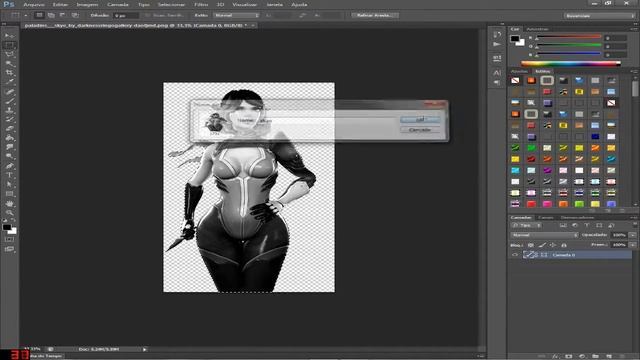Screen dimensions: 640x360
Task: Switch to the Ajustes tab
Action: (x=519, y=71)
